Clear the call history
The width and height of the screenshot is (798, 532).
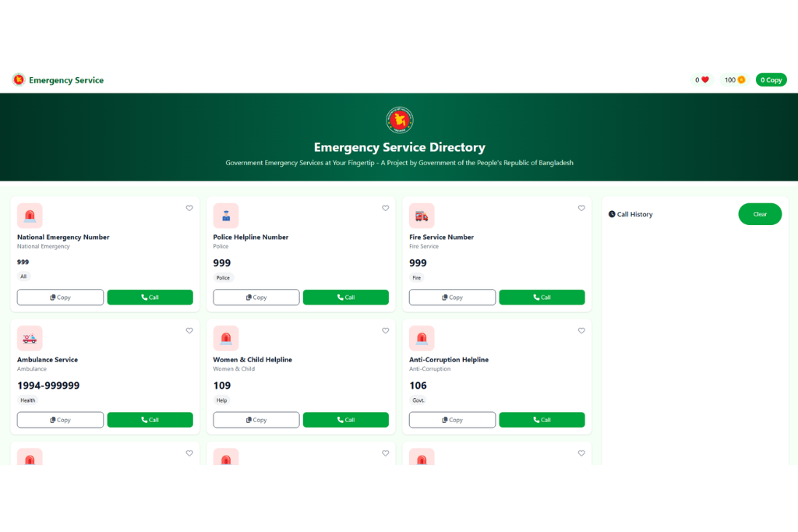pos(760,214)
